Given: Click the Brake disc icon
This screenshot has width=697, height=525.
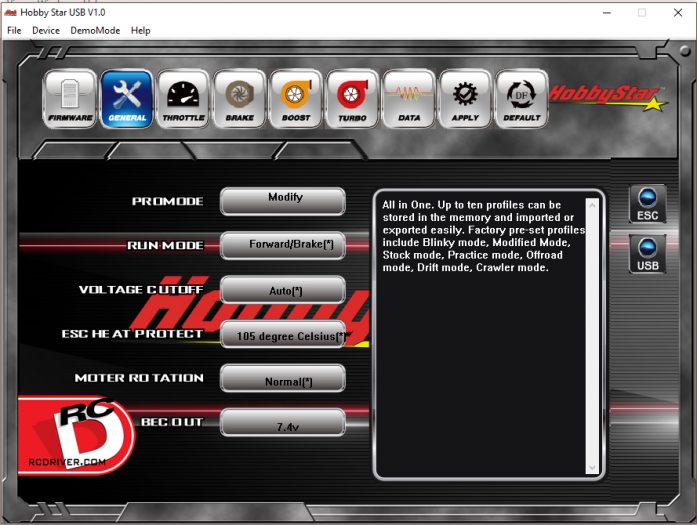Looking at the screenshot, I should pos(239,99).
